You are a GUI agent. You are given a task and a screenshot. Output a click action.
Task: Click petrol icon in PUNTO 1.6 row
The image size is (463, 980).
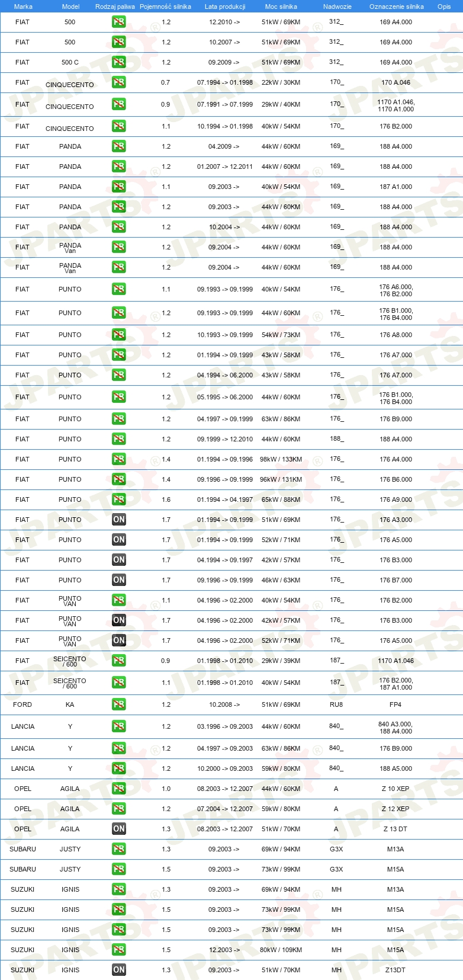119,499
